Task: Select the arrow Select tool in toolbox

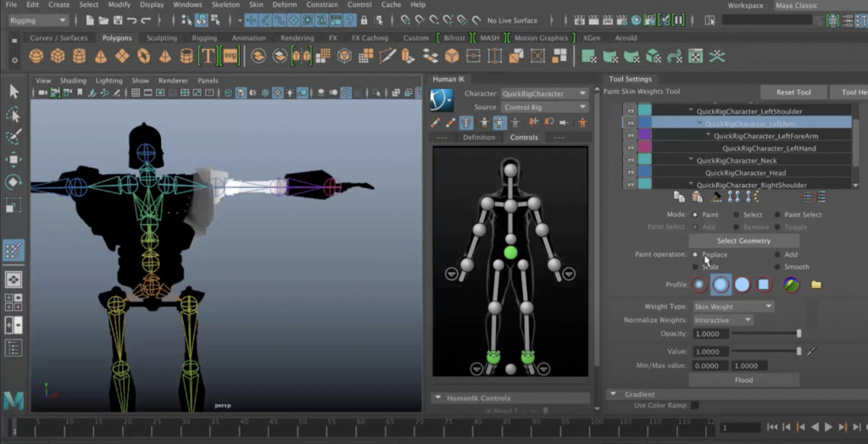Action: point(14,92)
